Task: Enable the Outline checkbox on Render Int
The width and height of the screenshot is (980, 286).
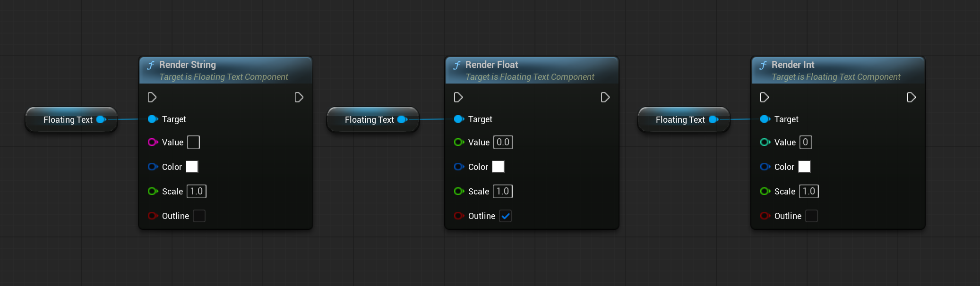Action: click(811, 216)
